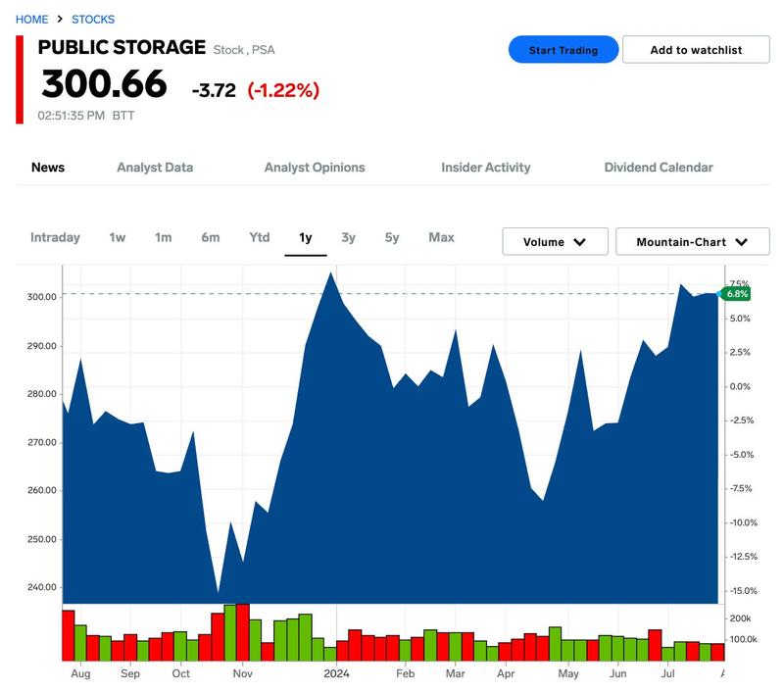Change chart range to 5y
Image resolution: width=784 pixels, height=692 pixels.
pyautogui.click(x=392, y=237)
